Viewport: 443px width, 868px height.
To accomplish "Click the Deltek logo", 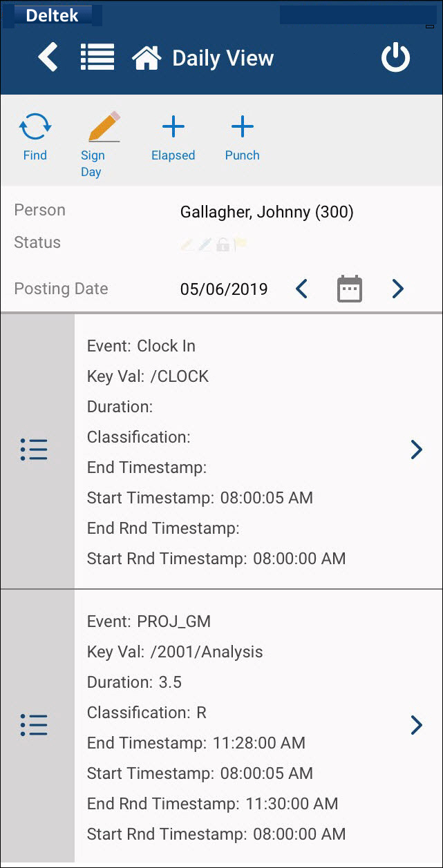I will (x=53, y=15).
